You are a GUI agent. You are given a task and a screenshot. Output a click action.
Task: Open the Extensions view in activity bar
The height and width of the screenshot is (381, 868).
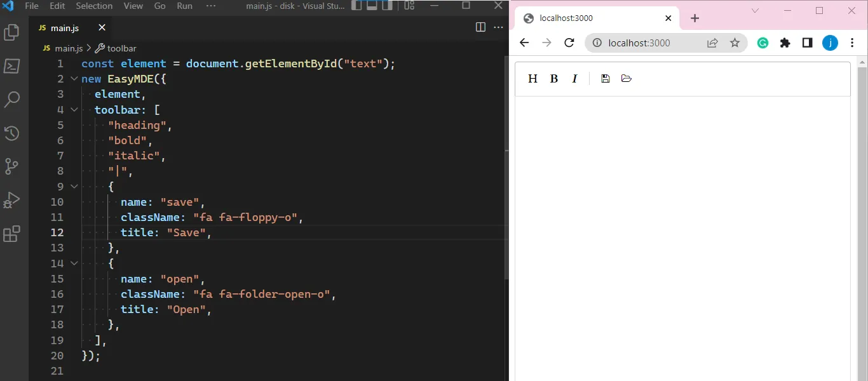(11, 234)
